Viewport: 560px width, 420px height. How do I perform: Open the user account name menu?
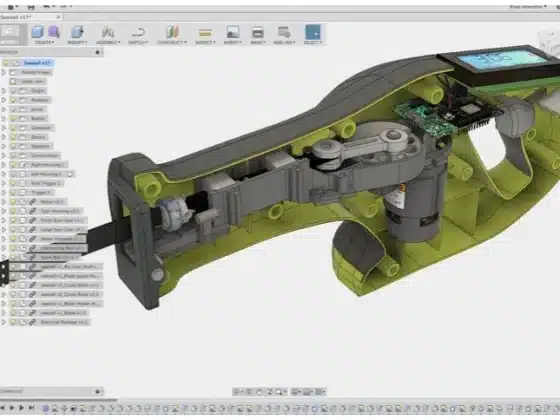[x=528, y=6]
